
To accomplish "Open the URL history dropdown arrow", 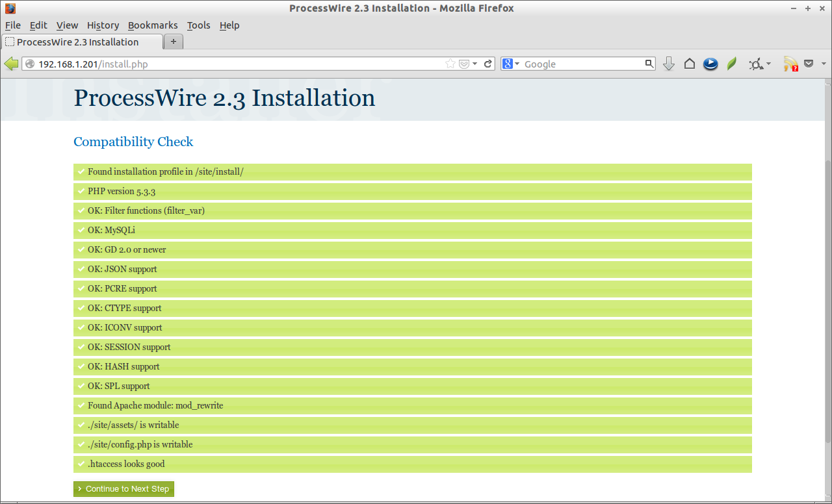I will click(475, 64).
